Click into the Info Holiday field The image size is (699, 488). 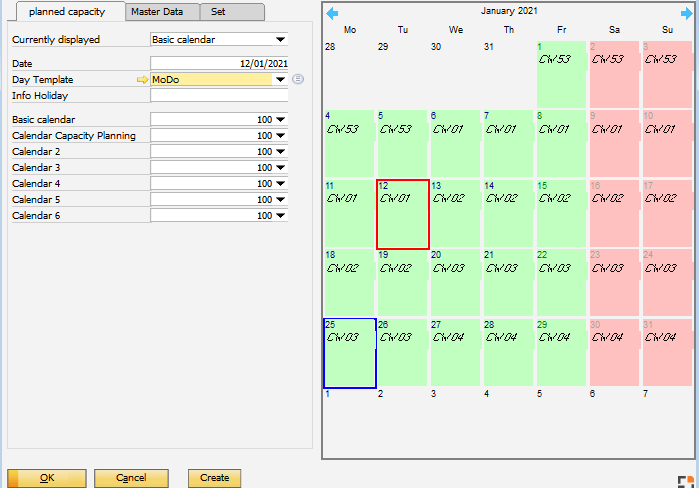coord(219,96)
